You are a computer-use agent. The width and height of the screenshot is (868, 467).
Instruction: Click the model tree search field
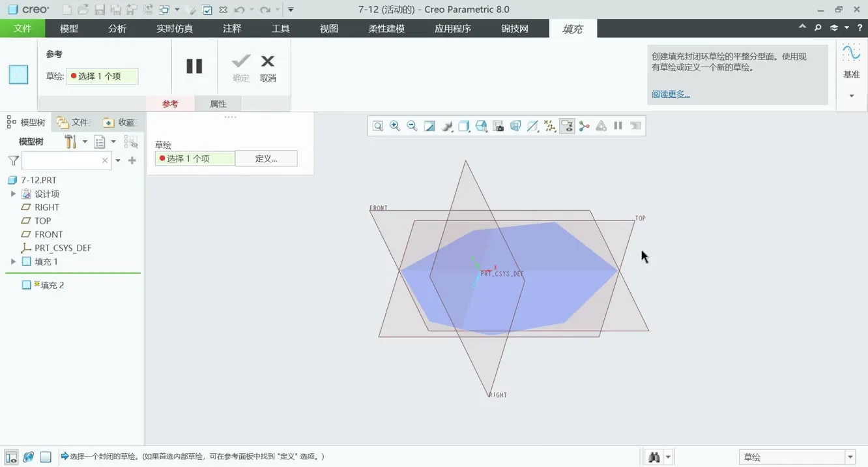(61, 160)
